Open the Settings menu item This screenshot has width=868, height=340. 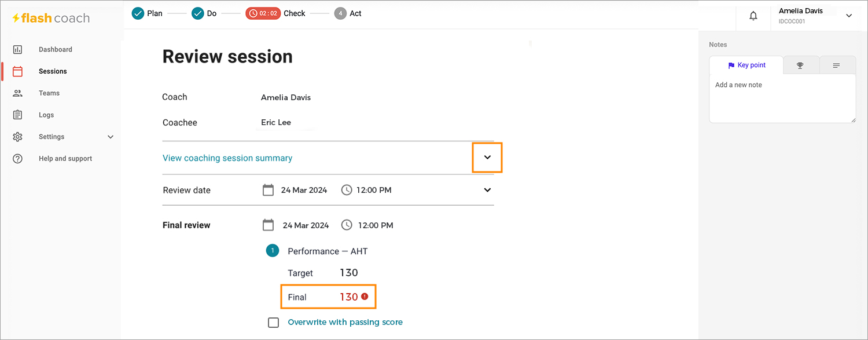pos(52,137)
